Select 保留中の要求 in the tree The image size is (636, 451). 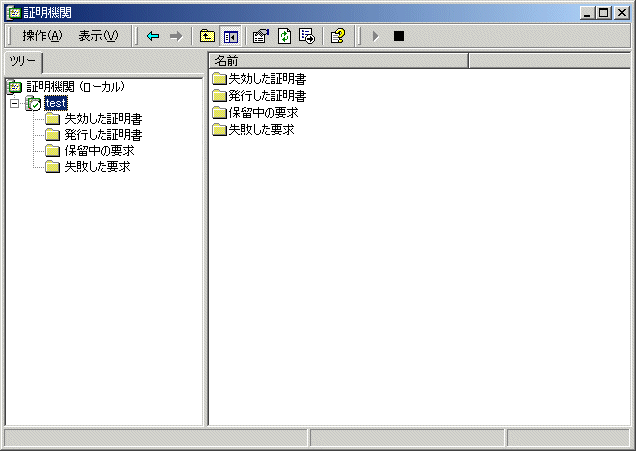click(99, 150)
